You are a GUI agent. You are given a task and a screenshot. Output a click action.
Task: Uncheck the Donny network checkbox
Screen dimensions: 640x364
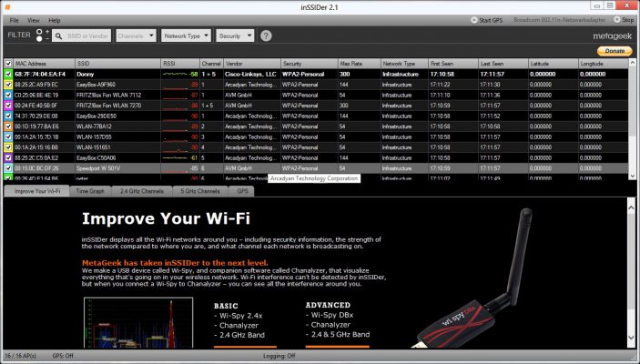[7, 74]
